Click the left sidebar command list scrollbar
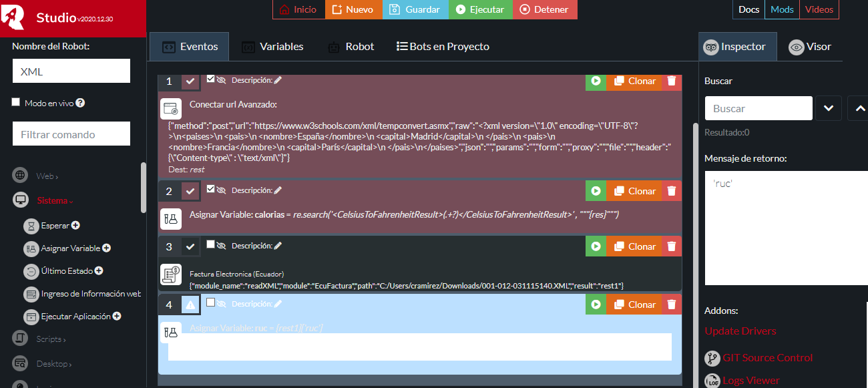 (143, 188)
